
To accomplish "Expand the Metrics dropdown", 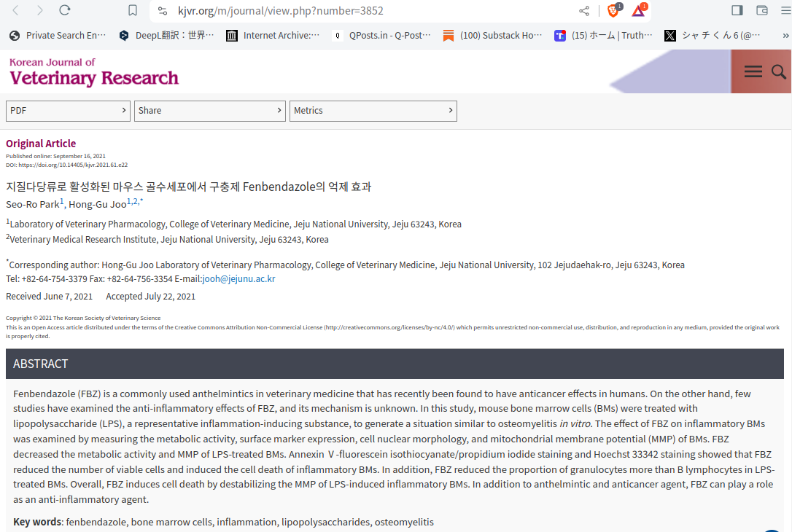I will point(373,111).
